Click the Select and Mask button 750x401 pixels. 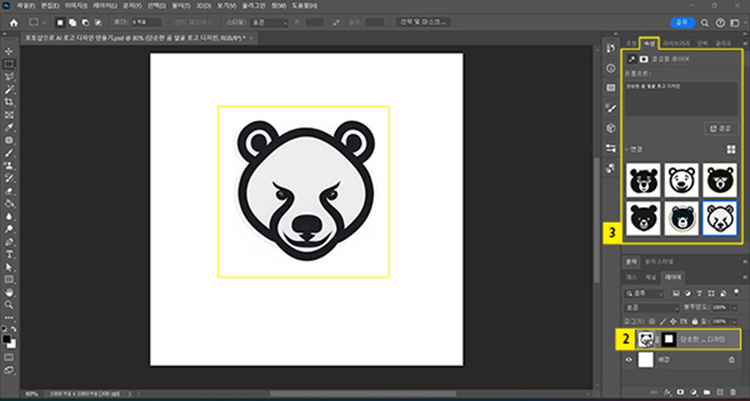tap(423, 22)
